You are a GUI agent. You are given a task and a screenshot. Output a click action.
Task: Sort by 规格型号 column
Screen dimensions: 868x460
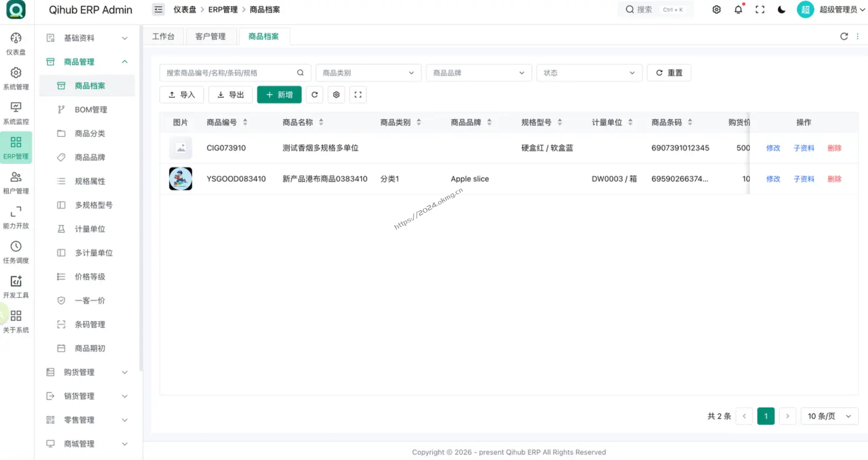click(559, 122)
